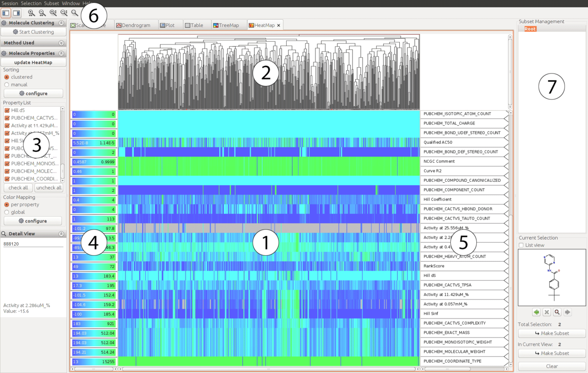Zoom into molecule with magnifier icon
Screen dimensions: 588x373
[558, 312]
